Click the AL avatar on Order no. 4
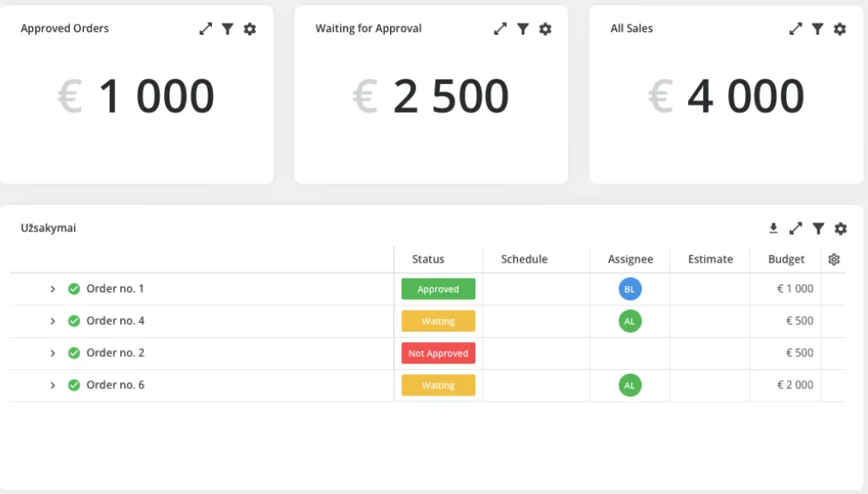This screenshot has height=494, width=868. (x=630, y=321)
